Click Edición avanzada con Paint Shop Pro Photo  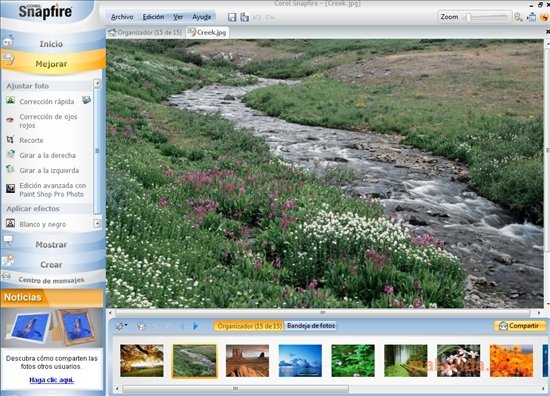coord(53,190)
